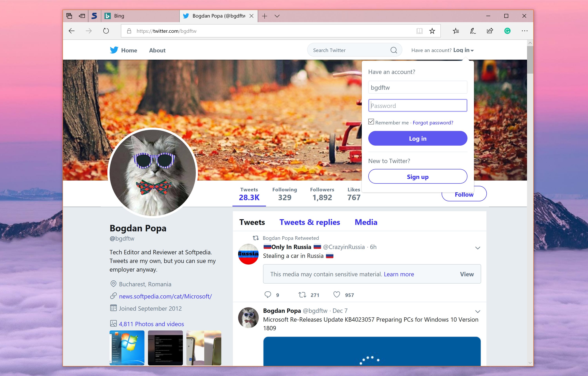
Task: Go to Twitter Home
Action: pyautogui.click(x=129, y=50)
